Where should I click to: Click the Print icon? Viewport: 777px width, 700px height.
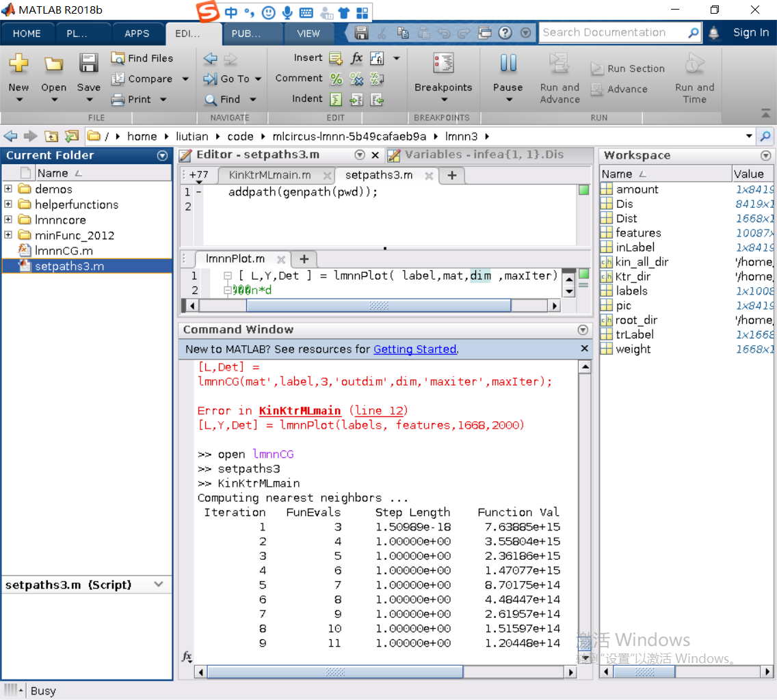[x=118, y=100]
